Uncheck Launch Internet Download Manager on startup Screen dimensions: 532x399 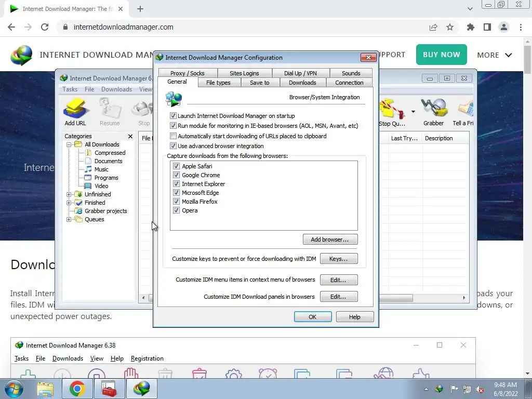tap(173, 116)
